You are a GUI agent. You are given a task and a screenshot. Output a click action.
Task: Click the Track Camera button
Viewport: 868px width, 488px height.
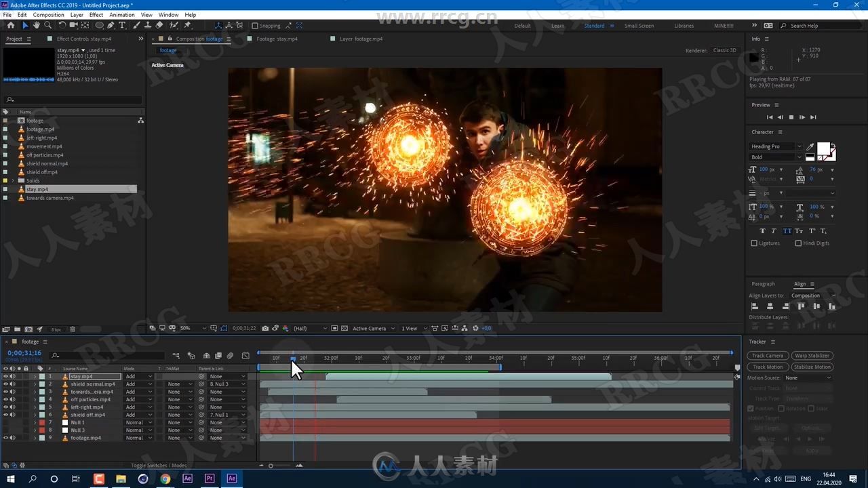768,355
